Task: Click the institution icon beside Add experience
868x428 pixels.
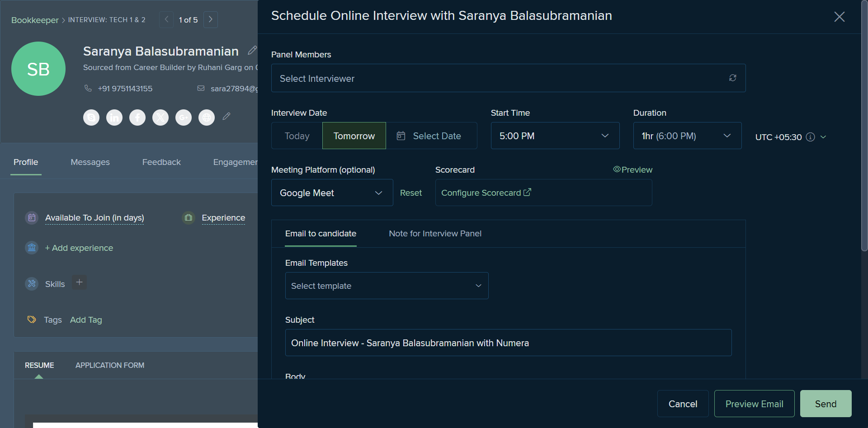Action: click(32, 248)
